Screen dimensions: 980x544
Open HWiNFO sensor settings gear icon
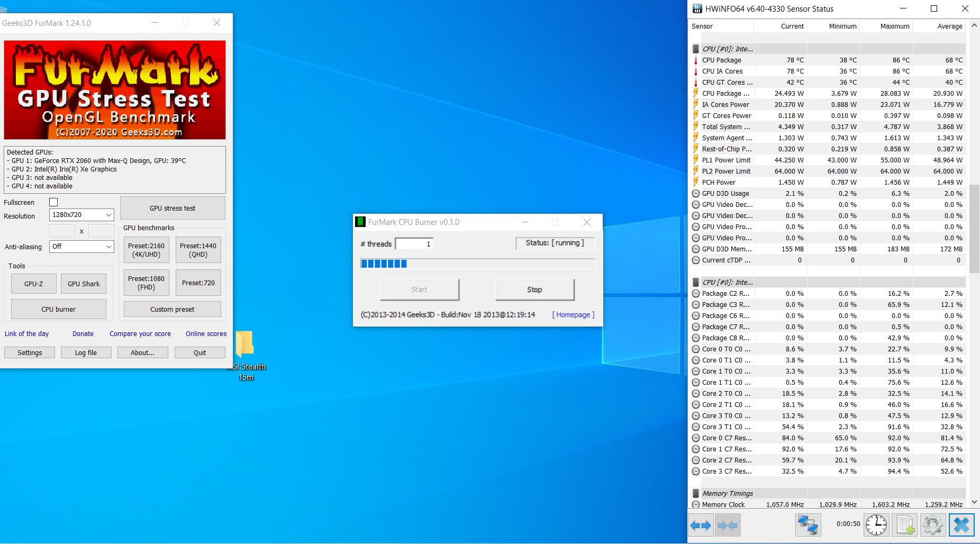click(x=932, y=525)
